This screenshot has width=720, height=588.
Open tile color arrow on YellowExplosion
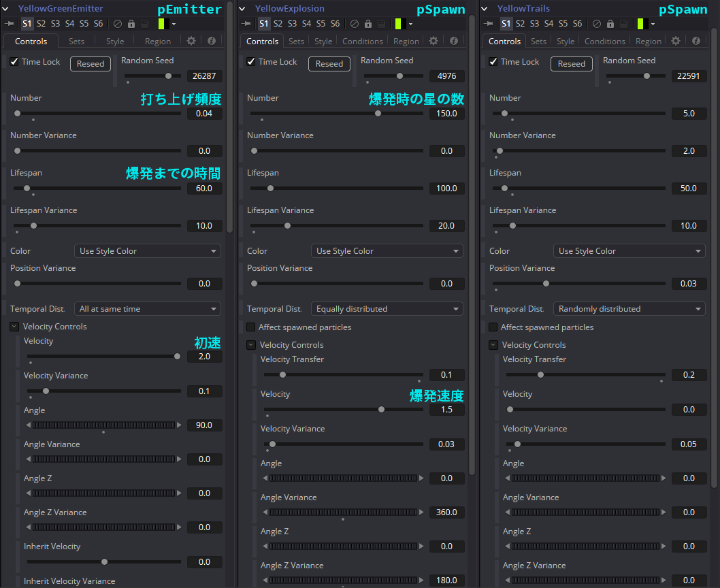point(410,24)
